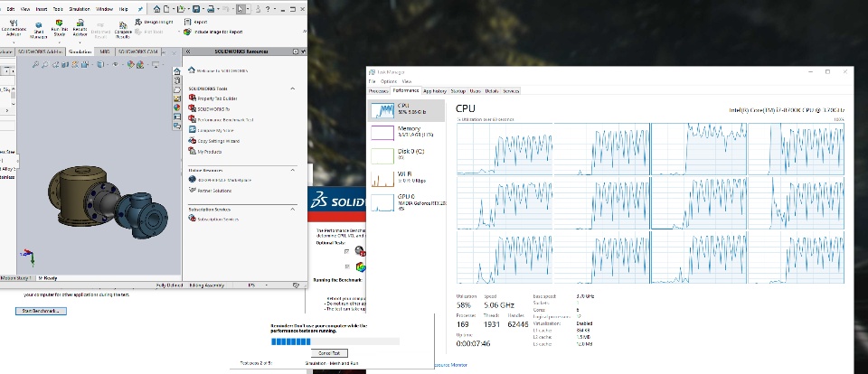Pin the SOLIDWORKS menu bar
This screenshot has height=374, width=868.
(x=141, y=9)
